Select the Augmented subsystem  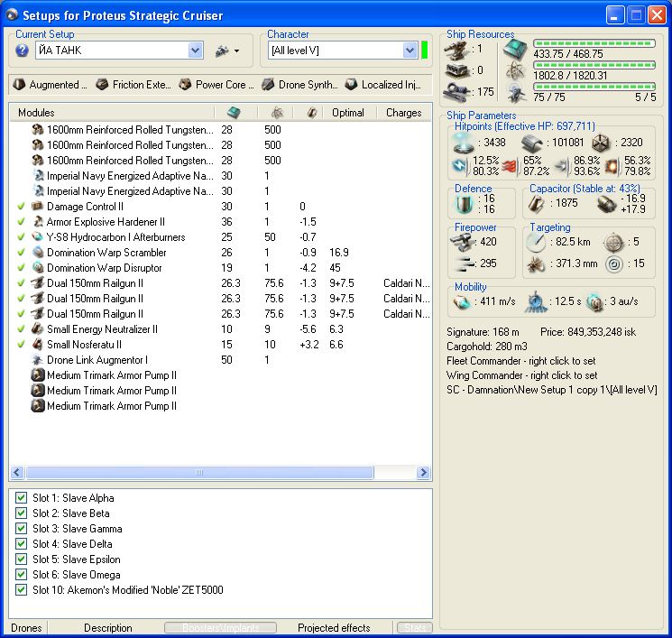click(x=50, y=85)
